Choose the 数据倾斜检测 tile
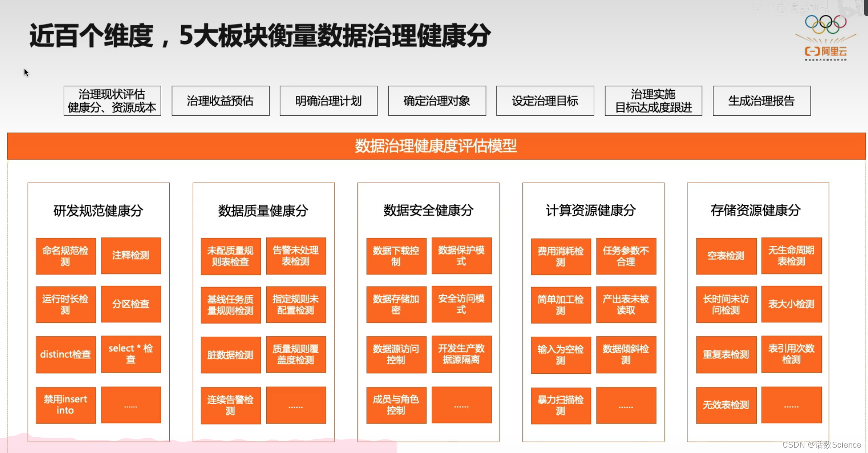 (626, 355)
